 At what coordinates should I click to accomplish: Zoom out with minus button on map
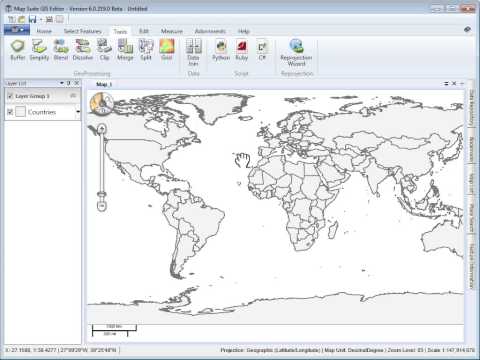point(102,206)
